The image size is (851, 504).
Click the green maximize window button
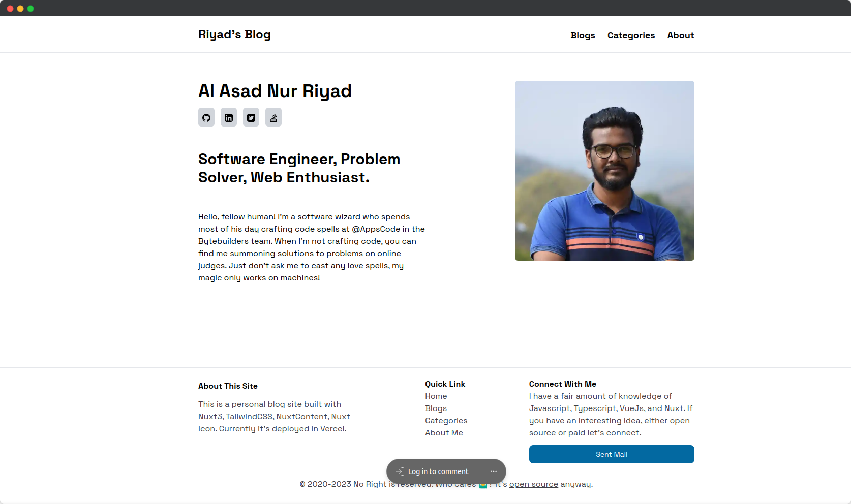(x=31, y=9)
